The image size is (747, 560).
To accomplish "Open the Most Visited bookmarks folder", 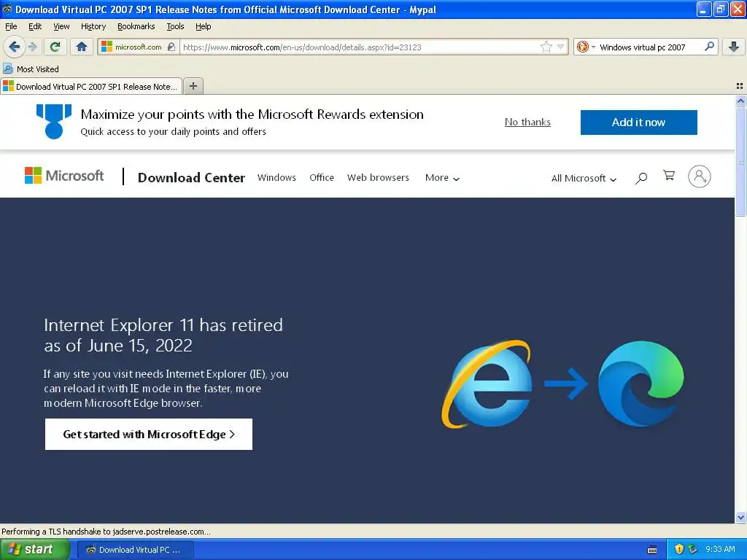I will [x=31, y=69].
